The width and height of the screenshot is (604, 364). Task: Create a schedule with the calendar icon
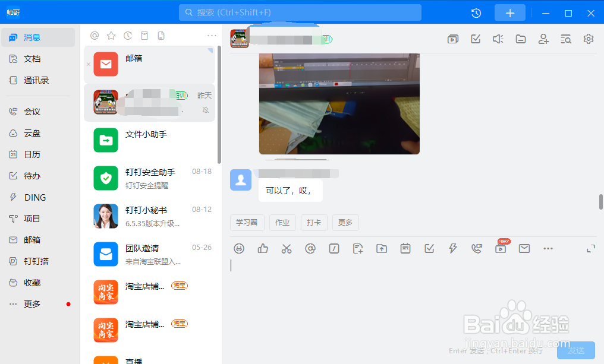click(x=405, y=249)
